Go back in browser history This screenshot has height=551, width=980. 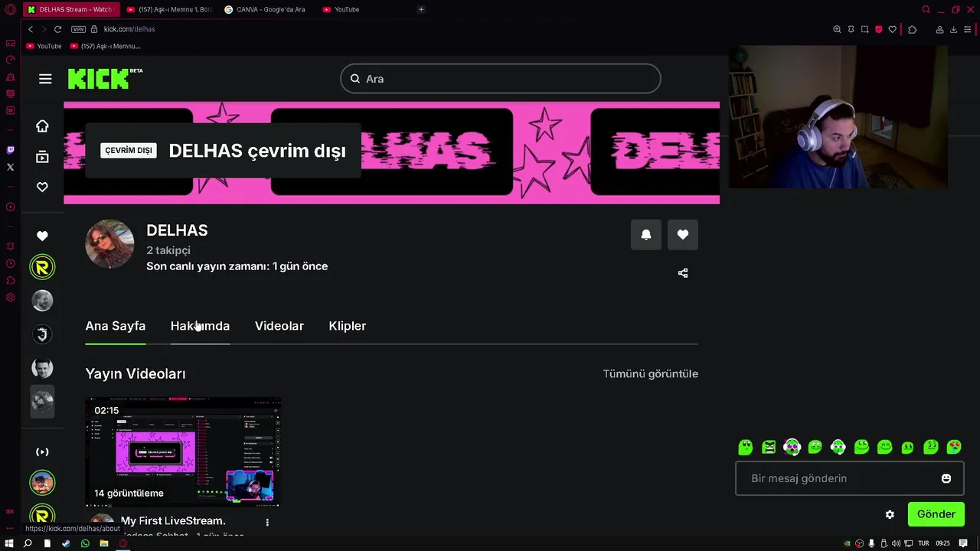point(31,29)
